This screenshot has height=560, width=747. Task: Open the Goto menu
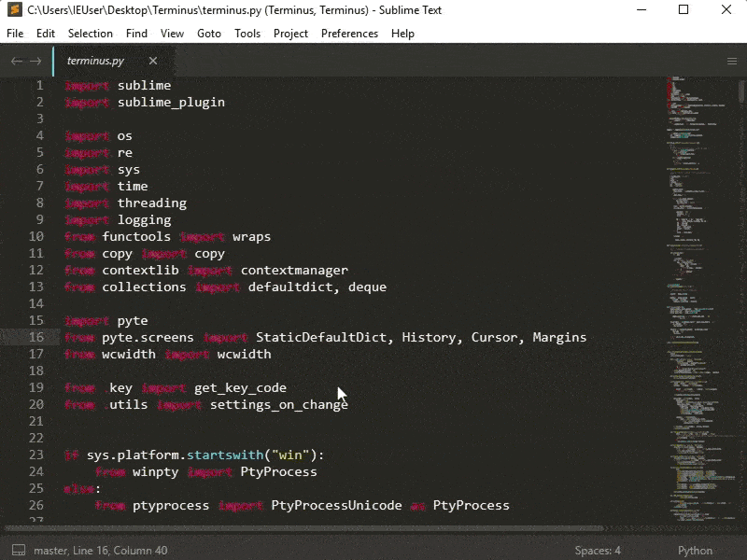click(x=209, y=34)
